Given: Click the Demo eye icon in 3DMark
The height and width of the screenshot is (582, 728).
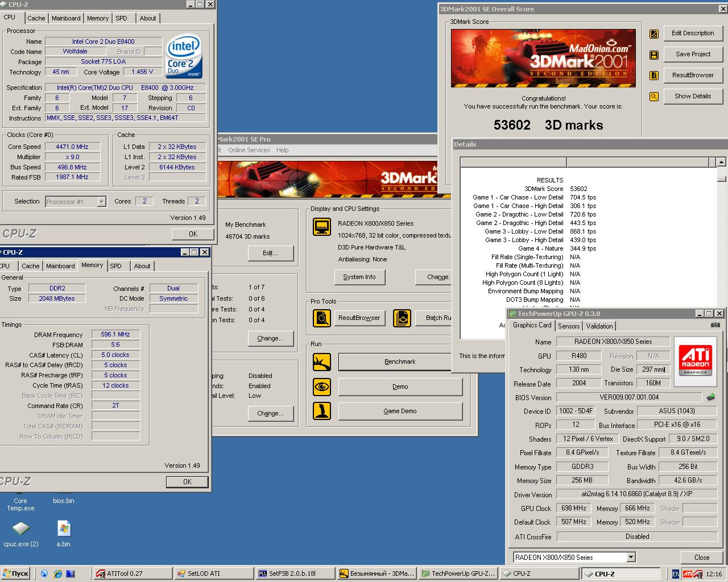Looking at the screenshot, I should (322, 386).
